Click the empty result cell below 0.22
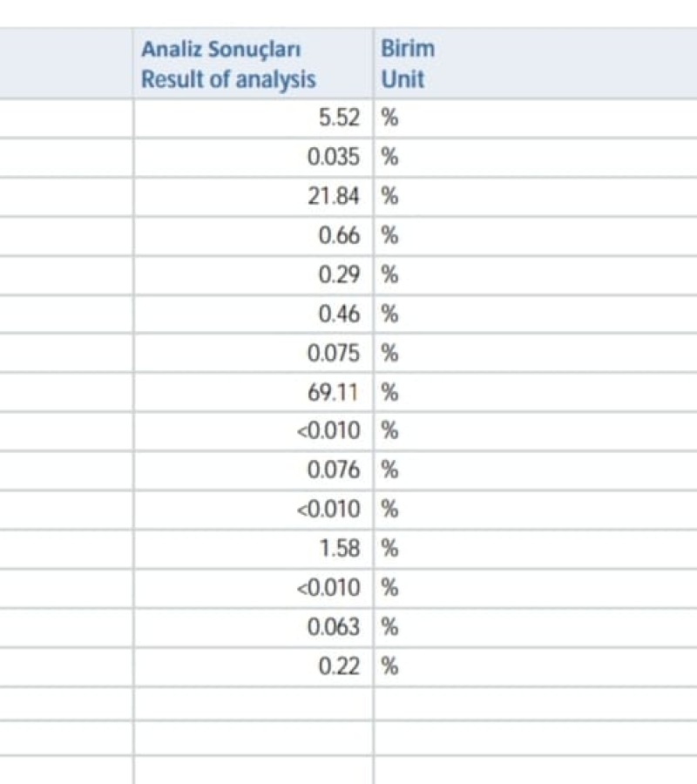The image size is (697, 784). click(253, 704)
